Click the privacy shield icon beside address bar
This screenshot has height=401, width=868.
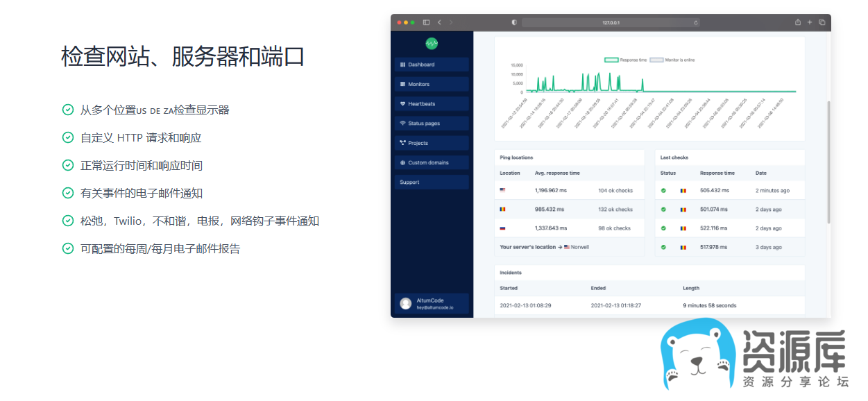[x=514, y=22]
